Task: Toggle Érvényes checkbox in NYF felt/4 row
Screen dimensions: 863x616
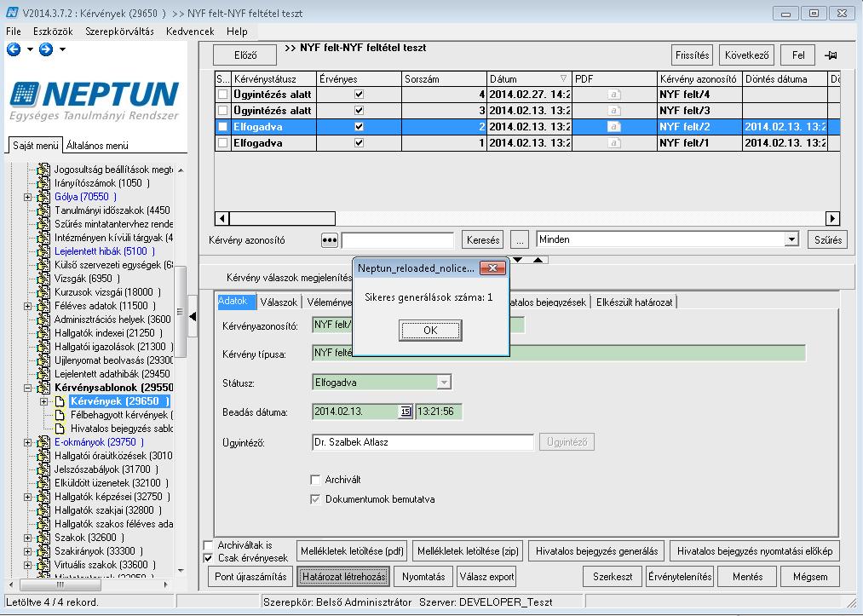Action: 359,95
